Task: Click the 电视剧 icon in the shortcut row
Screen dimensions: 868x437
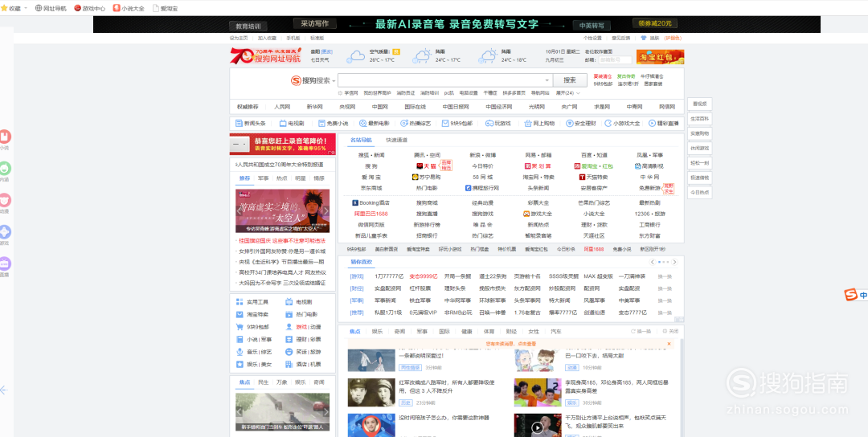Action: pyautogui.click(x=283, y=124)
